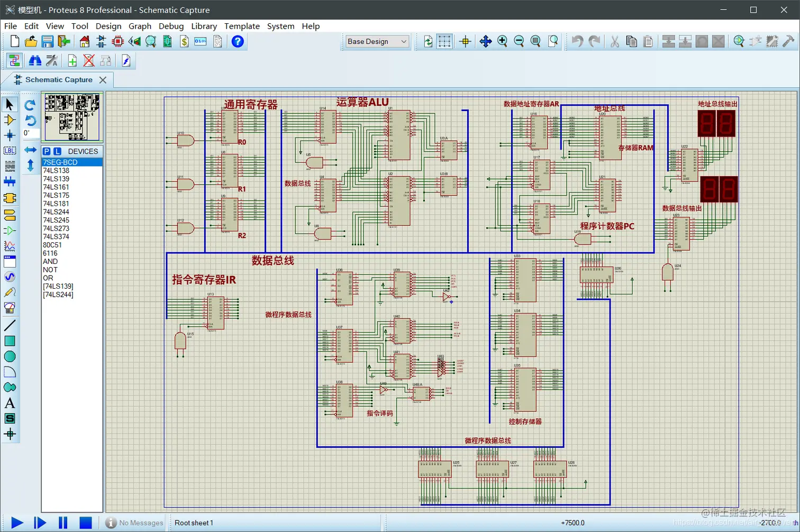Click the Undo arrow icon
Image resolution: width=800 pixels, height=532 pixels.
coord(577,41)
